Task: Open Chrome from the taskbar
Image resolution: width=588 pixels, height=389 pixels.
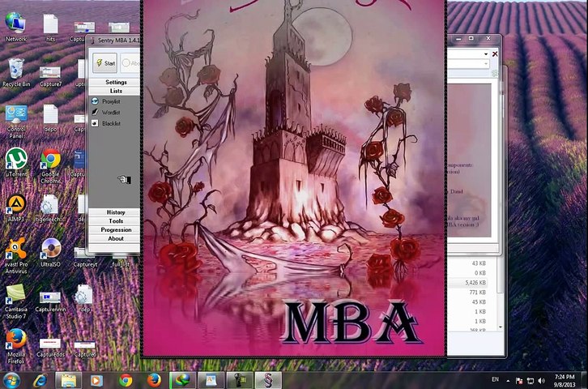Action: [126, 380]
